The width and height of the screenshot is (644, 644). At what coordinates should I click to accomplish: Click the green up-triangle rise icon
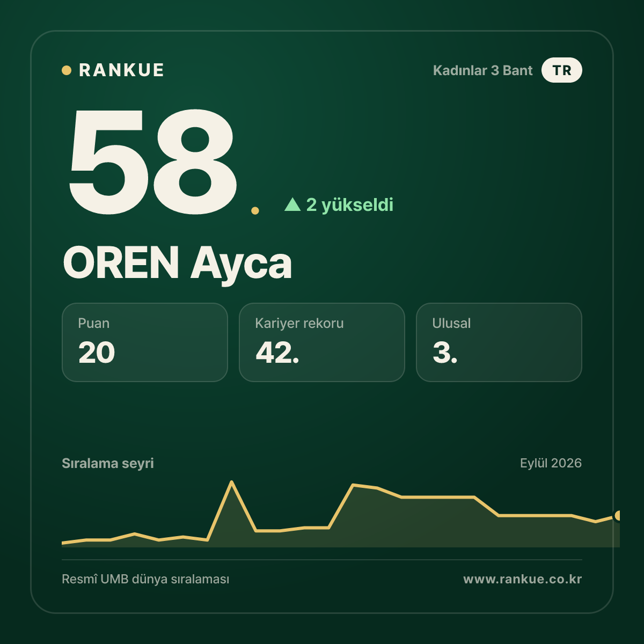click(x=292, y=204)
